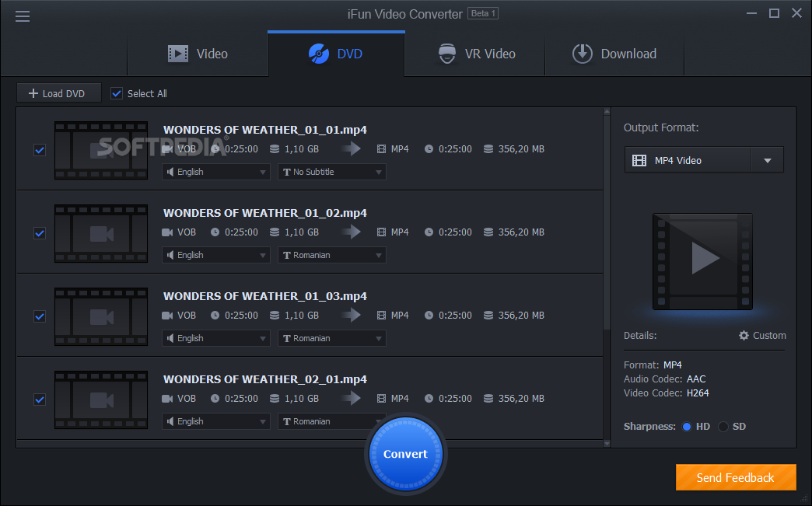Uncheck WONDERS OF WEATHER_02_01.mp4 checkbox

click(40, 400)
